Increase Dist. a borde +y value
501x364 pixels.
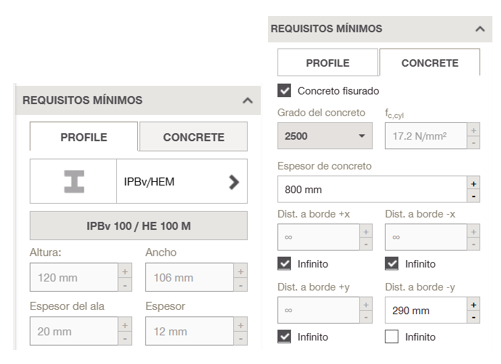click(x=366, y=304)
